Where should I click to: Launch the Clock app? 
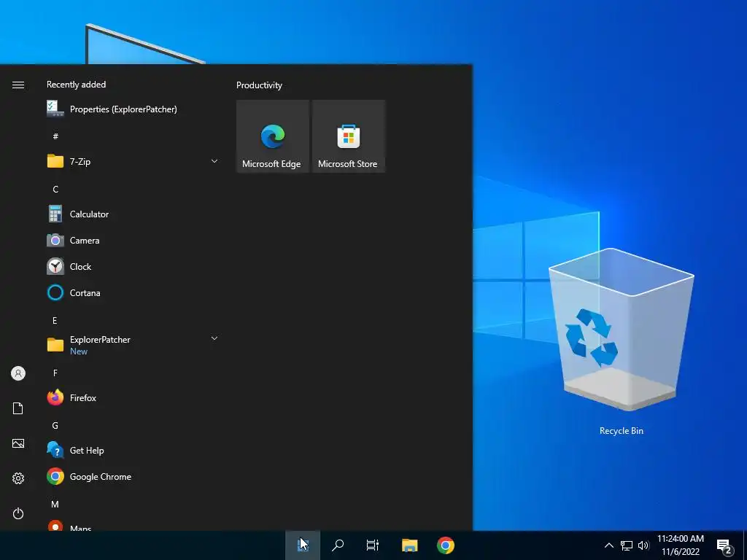pyautogui.click(x=133, y=267)
